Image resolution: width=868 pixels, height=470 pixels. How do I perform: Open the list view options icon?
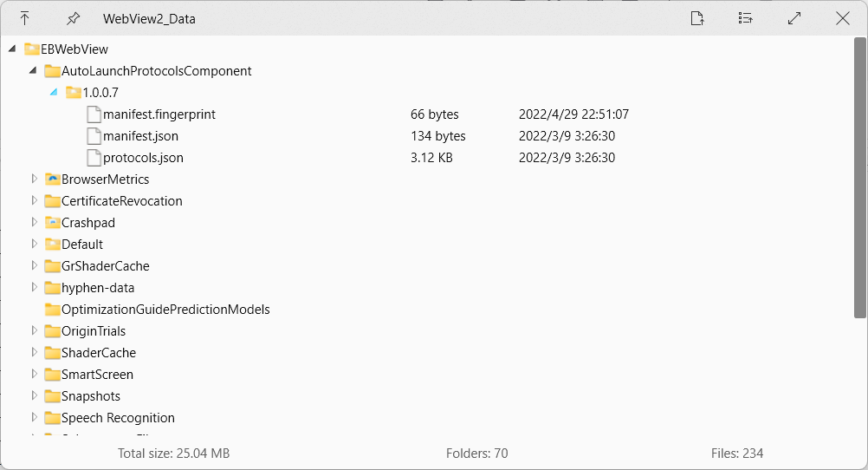tap(745, 18)
